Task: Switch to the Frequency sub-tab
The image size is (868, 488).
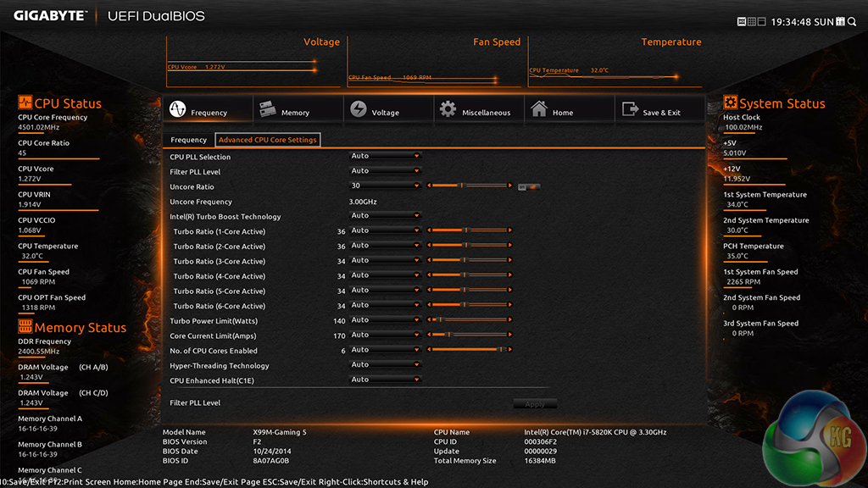Action: [188, 140]
